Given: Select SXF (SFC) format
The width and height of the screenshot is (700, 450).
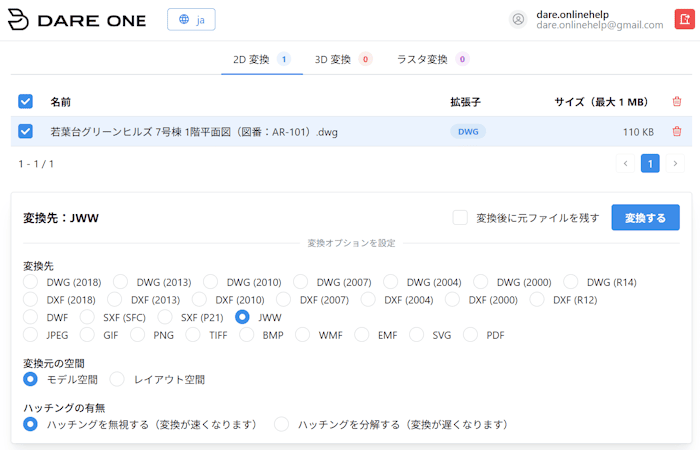Looking at the screenshot, I should coord(87,317).
